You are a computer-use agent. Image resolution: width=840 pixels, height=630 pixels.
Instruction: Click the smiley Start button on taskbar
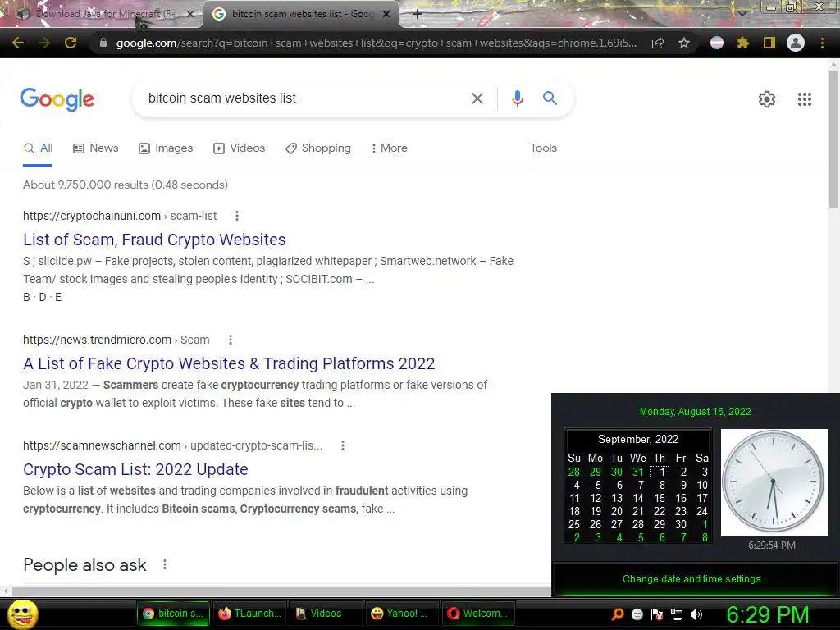[x=22, y=614]
